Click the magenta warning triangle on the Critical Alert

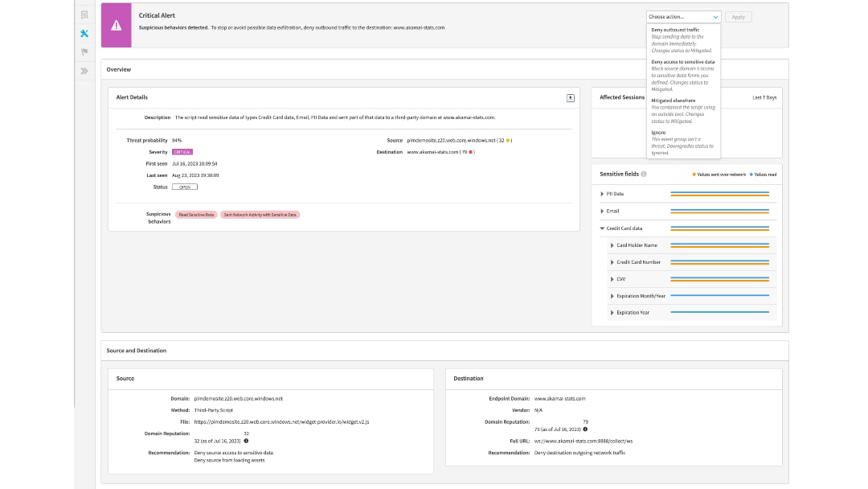pyautogui.click(x=115, y=27)
